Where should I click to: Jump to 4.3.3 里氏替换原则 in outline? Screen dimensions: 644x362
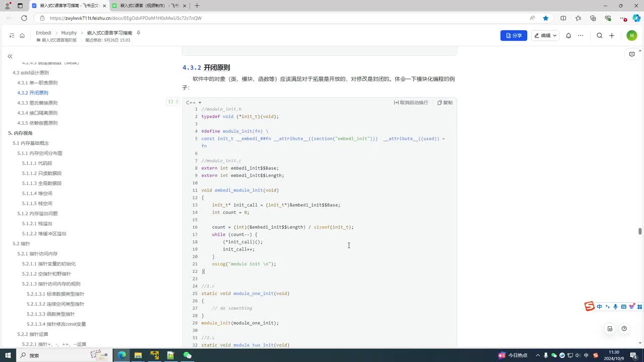click(37, 103)
